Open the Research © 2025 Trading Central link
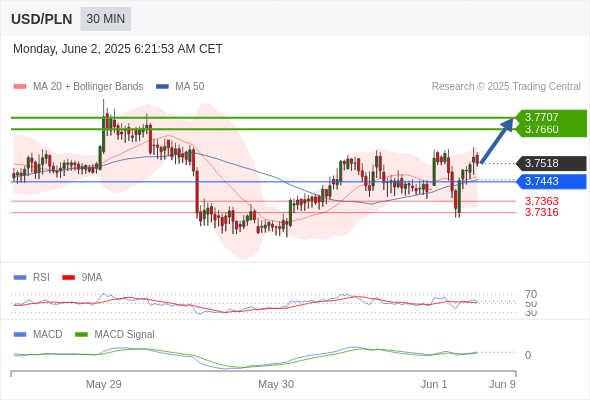This screenshot has width=590, height=400. tap(506, 87)
